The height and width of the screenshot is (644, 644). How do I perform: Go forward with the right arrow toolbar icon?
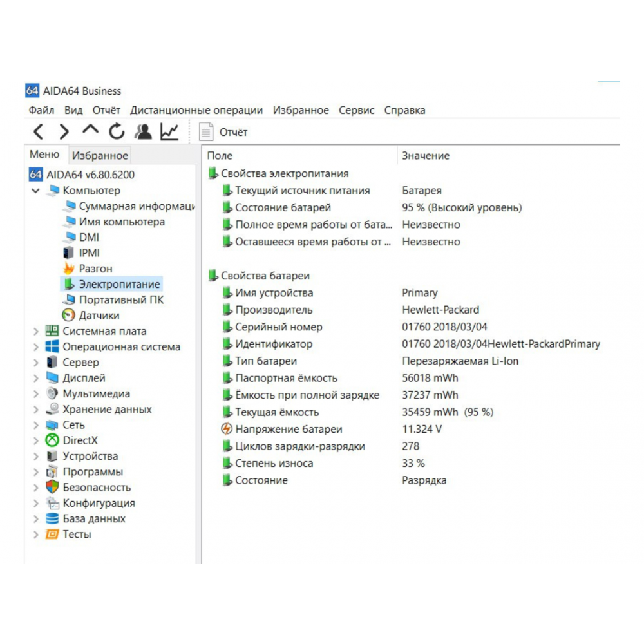point(64,132)
